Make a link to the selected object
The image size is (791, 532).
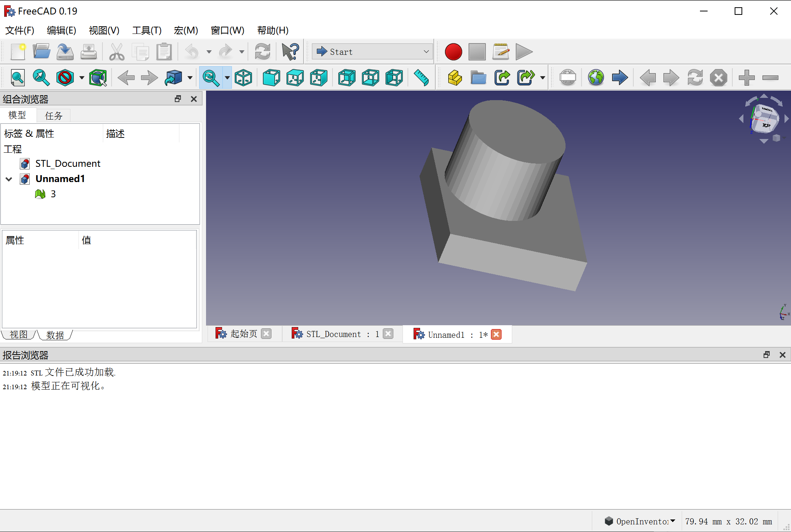(x=502, y=77)
